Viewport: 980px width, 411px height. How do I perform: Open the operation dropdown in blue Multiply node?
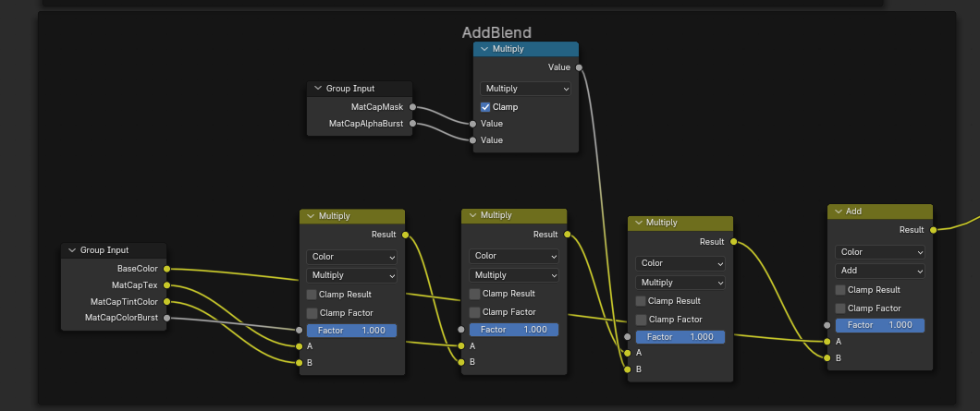coord(525,89)
